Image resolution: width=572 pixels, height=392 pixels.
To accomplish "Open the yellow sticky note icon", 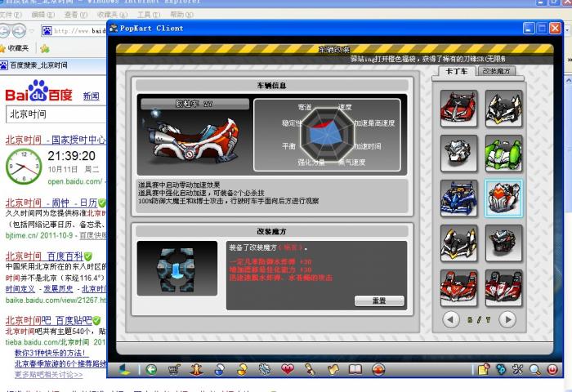I will tap(484, 370).
